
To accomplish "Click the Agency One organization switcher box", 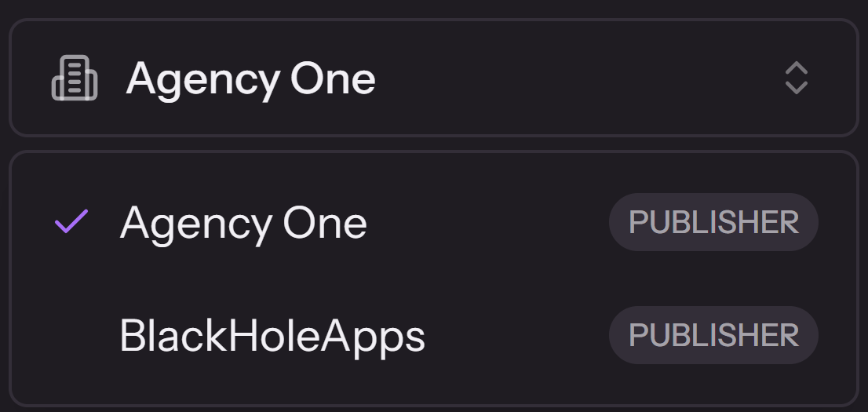I will tap(433, 78).
